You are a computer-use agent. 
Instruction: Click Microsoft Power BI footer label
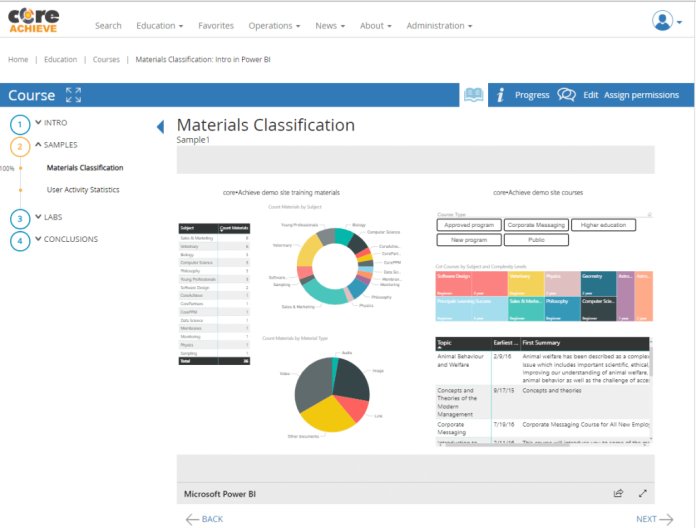click(220, 494)
